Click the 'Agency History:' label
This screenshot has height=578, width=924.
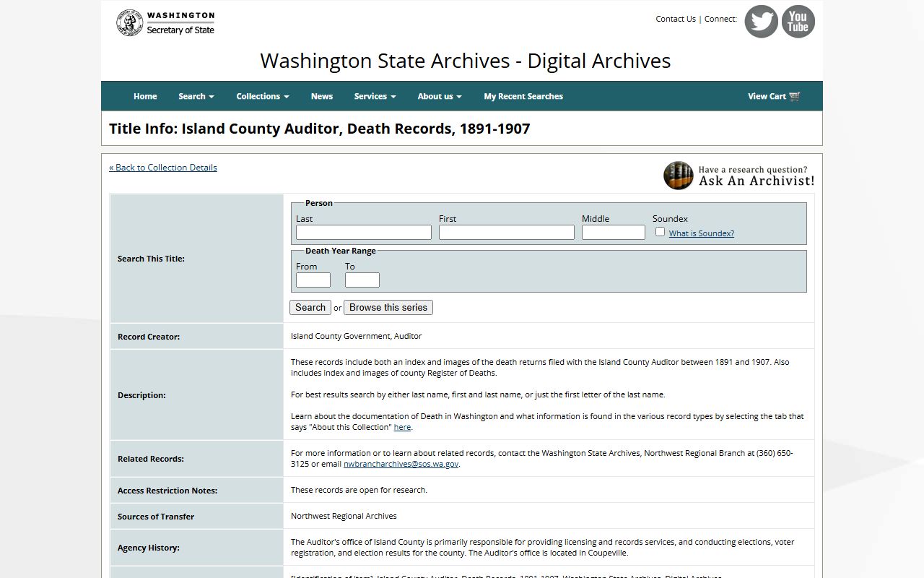(x=149, y=548)
